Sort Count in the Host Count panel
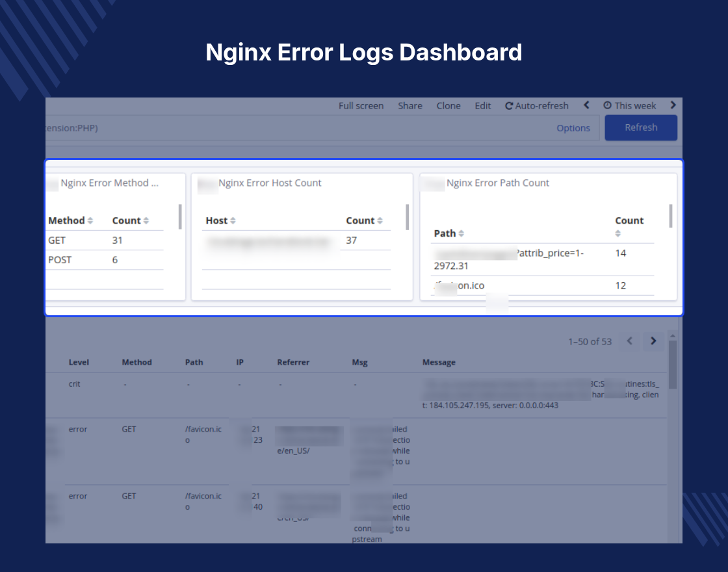 [x=380, y=221]
